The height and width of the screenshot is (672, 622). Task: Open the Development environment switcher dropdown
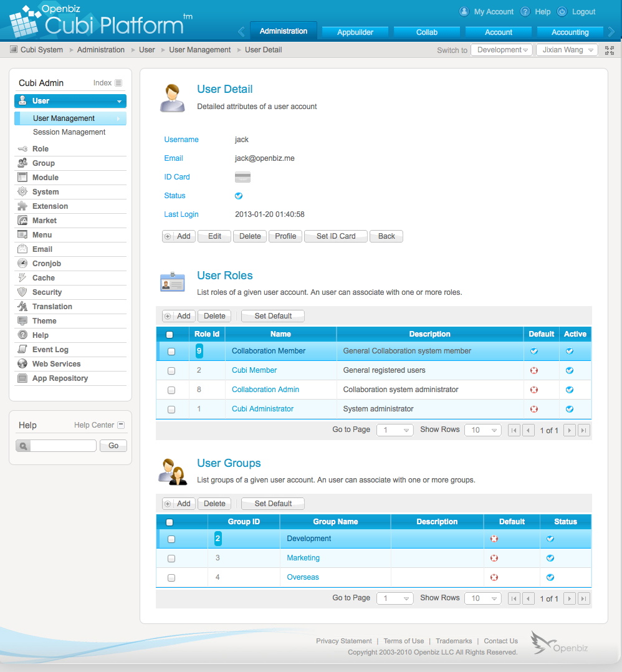[x=501, y=49]
